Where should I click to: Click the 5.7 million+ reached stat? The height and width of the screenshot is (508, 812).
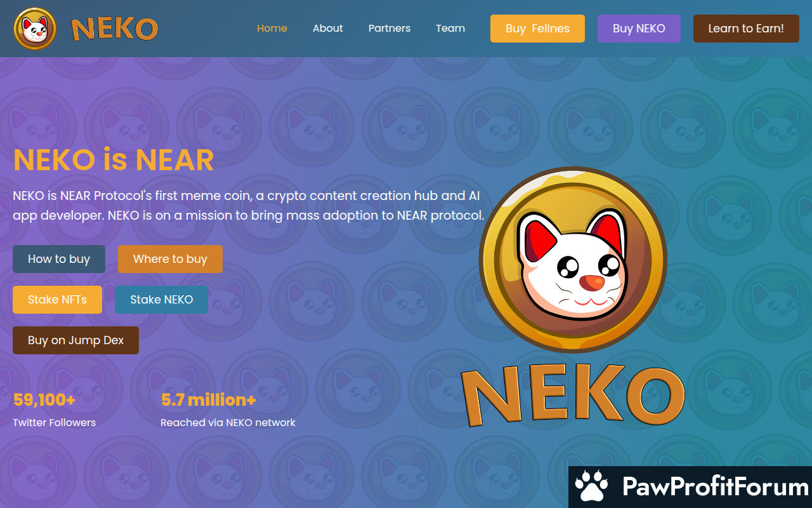coord(228,410)
